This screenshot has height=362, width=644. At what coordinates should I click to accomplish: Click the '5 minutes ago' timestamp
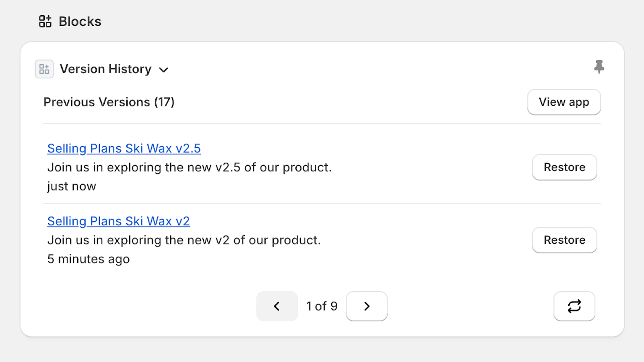89,259
